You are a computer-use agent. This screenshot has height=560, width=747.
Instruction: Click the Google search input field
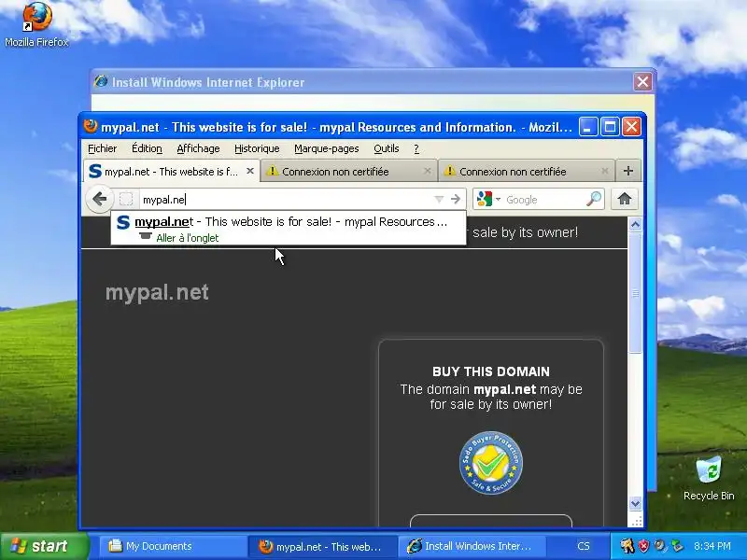(543, 200)
